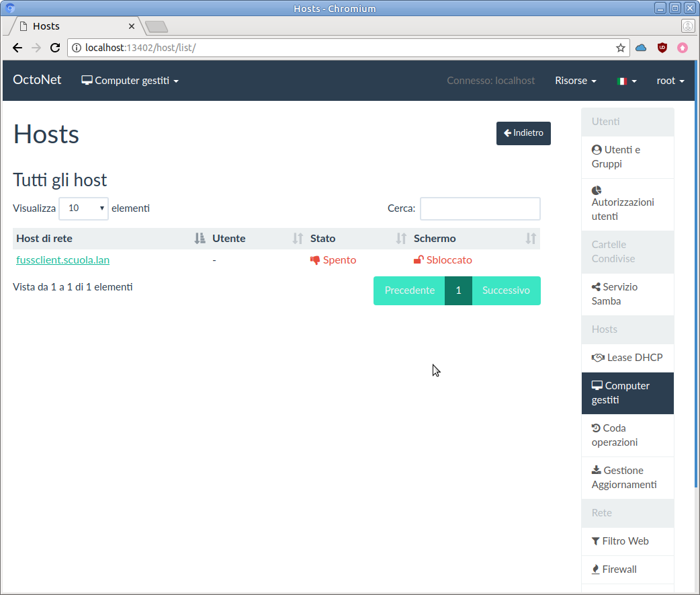The image size is (700, 595).
Task: Open the root user dropdown
Action: click(670, 81)
